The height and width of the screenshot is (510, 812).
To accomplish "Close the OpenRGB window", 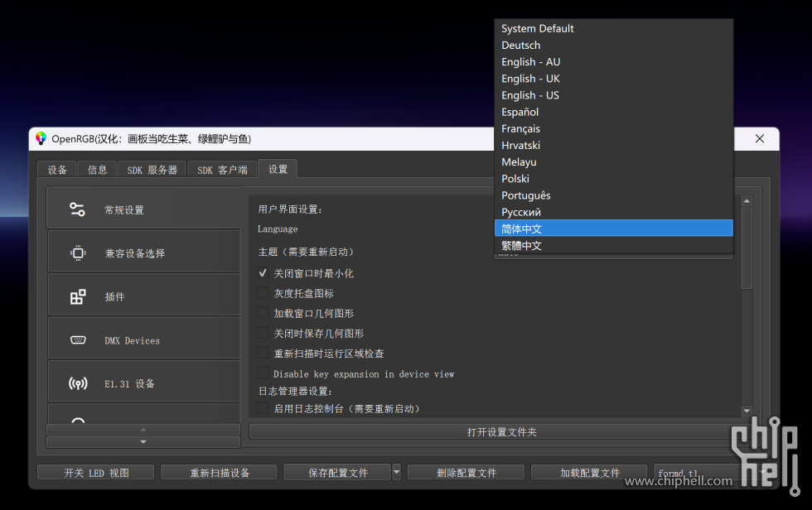I will pos(760,138).
